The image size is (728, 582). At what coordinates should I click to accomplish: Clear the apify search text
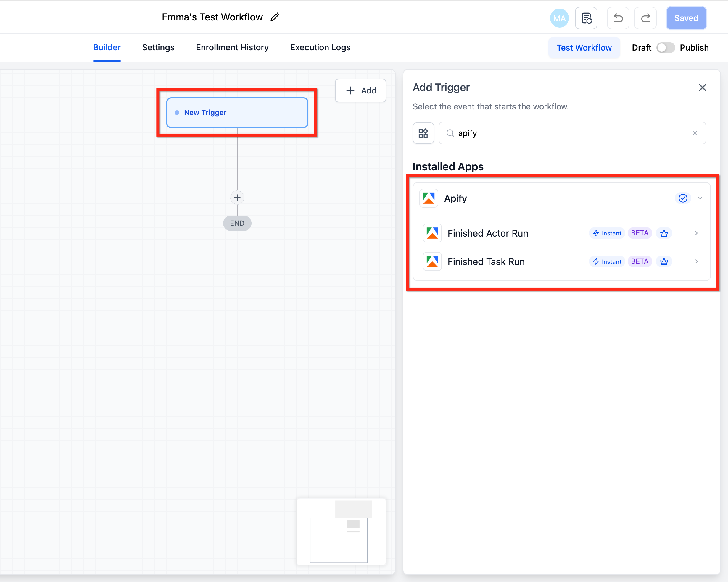coord(695,133)
